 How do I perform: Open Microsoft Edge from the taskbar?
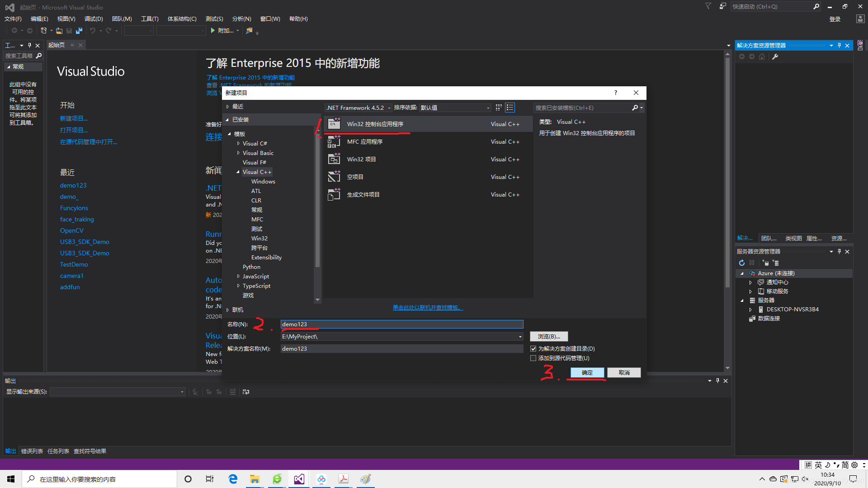[233, 479]
